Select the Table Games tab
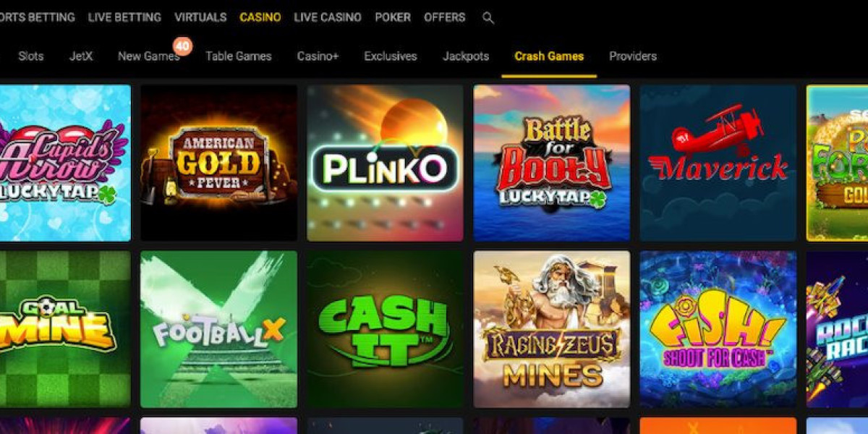This screenshot has width=868, height=434. coord(239,56)
